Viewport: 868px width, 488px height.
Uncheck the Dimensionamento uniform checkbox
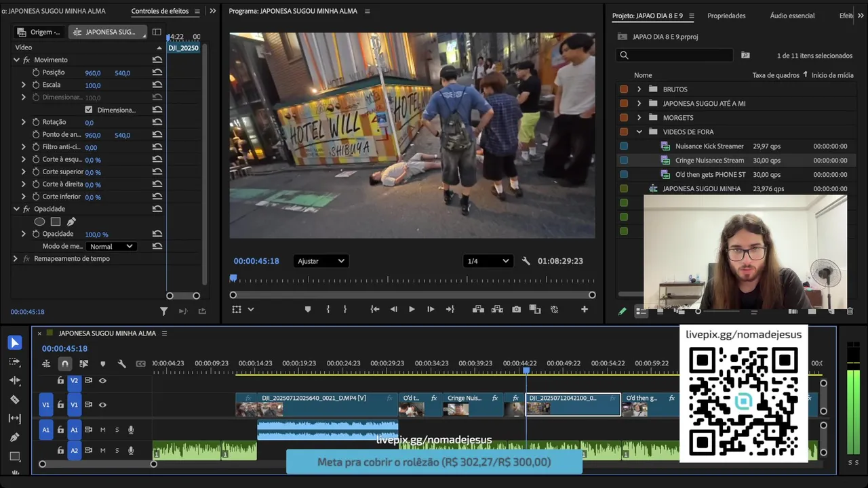(x=89, y=110)
